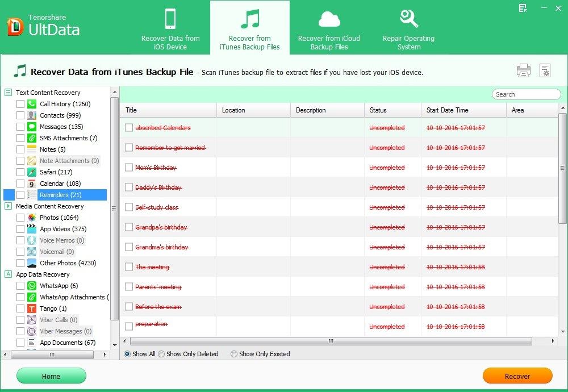568x392 pixels.
Task: Select the Recover from iCloud Backup Files mode
Action: 329,27
